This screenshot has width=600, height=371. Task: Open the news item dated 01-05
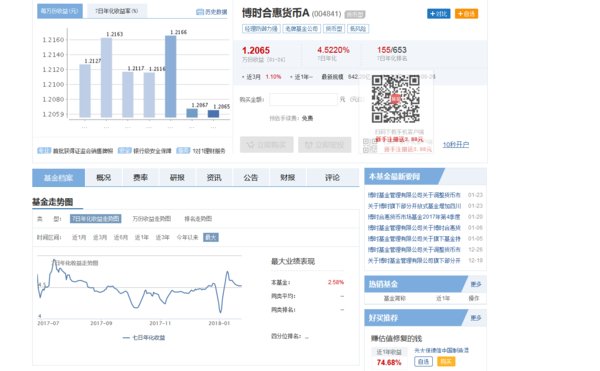pos(414,239)
